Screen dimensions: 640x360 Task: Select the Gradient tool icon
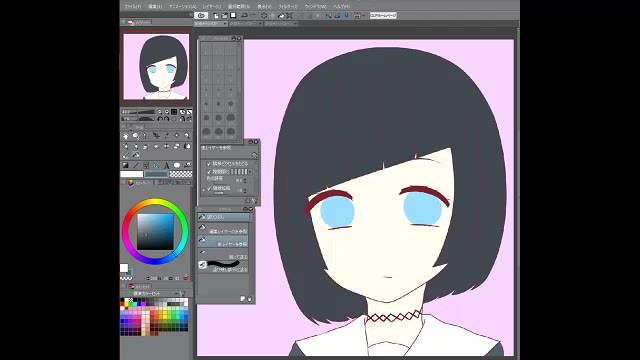(126, 165)
